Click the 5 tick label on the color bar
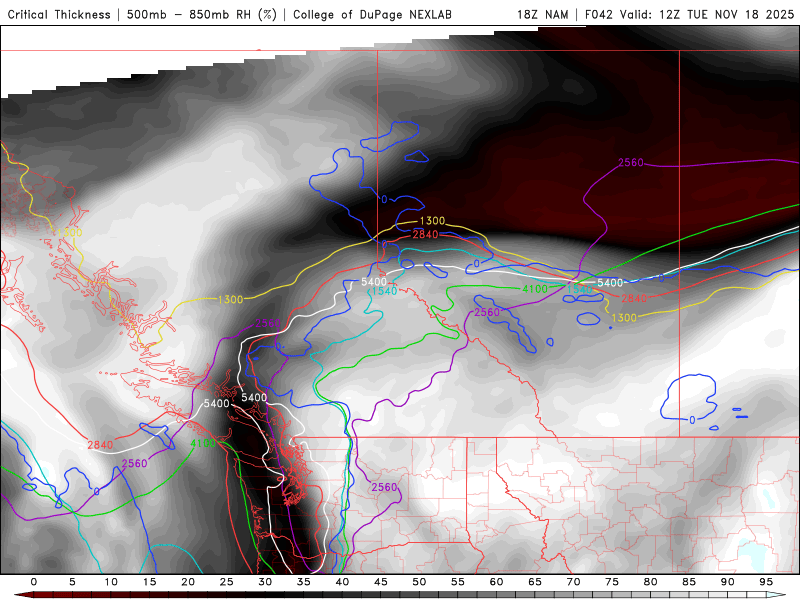 click(72, 582)
